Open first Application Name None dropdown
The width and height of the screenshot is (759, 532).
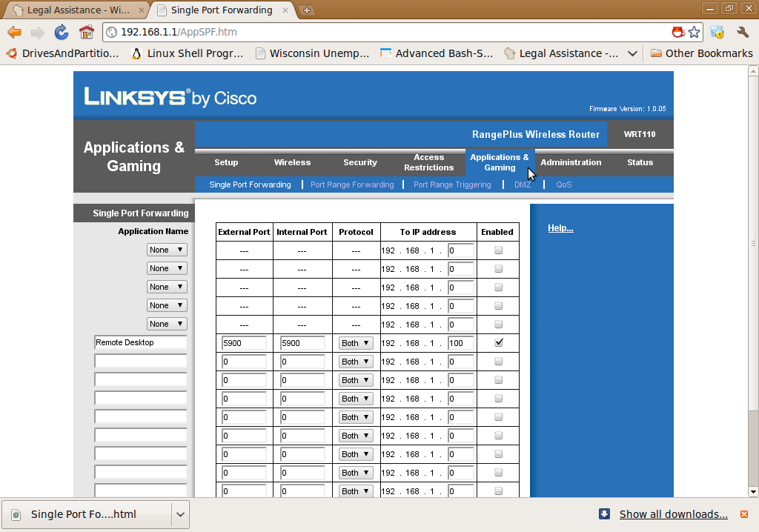167,250
